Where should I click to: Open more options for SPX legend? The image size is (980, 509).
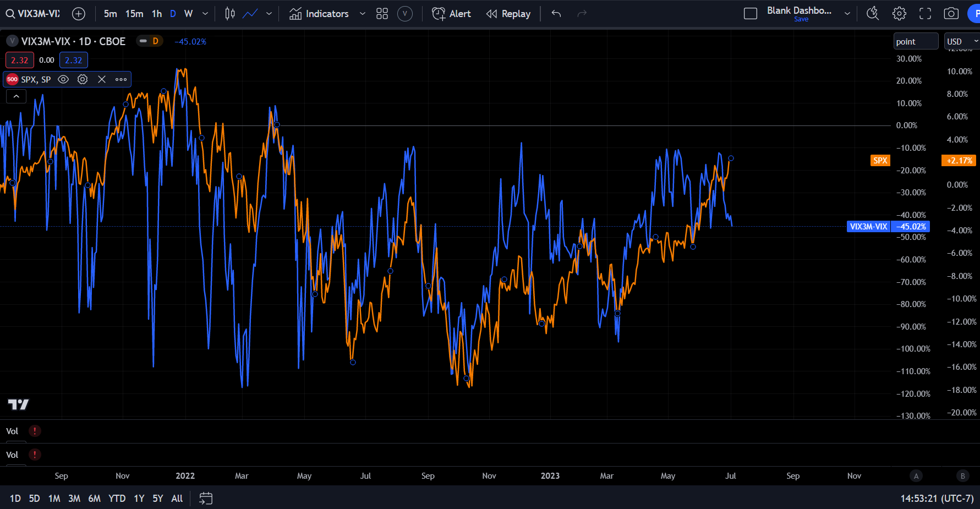click(121, 79)
